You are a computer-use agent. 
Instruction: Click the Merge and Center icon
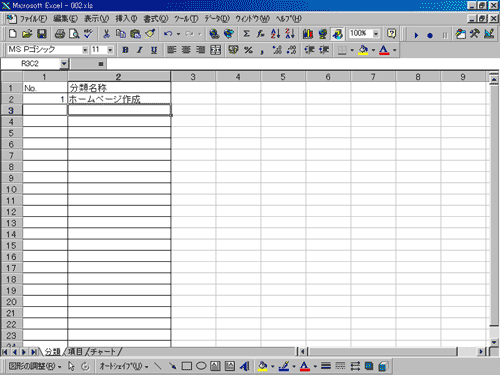[x=215, y=50]
